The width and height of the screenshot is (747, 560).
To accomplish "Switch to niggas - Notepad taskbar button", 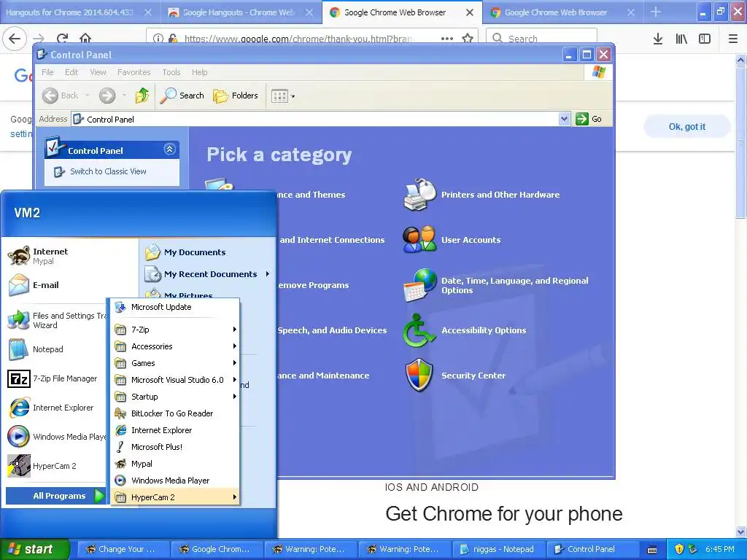I will [x=498, y=550].
